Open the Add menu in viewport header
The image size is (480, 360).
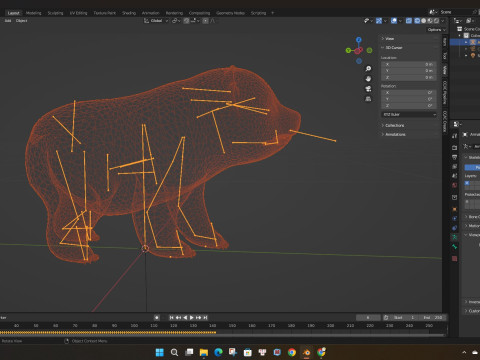[x=8, y=21]
